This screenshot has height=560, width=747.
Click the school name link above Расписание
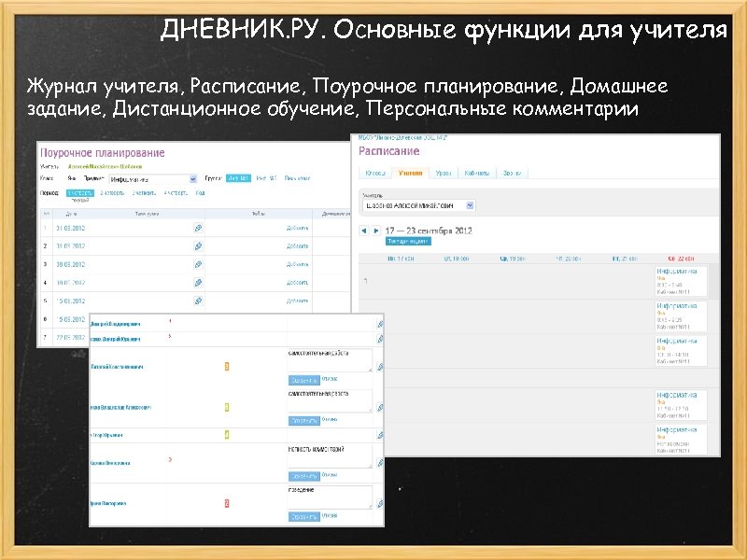click(403, 137)
